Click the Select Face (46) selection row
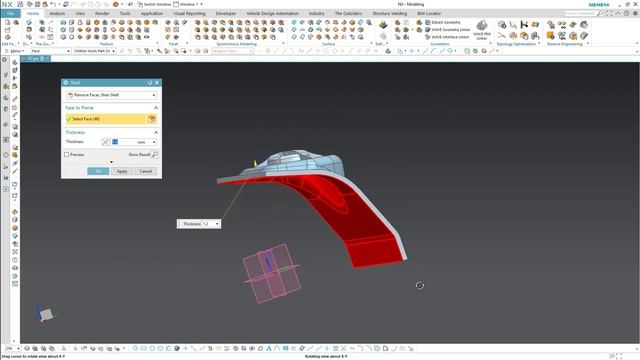 click(105, 119)
